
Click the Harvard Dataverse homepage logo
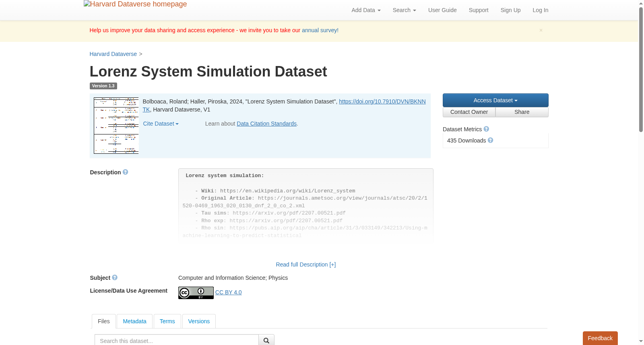coord(135,4)
